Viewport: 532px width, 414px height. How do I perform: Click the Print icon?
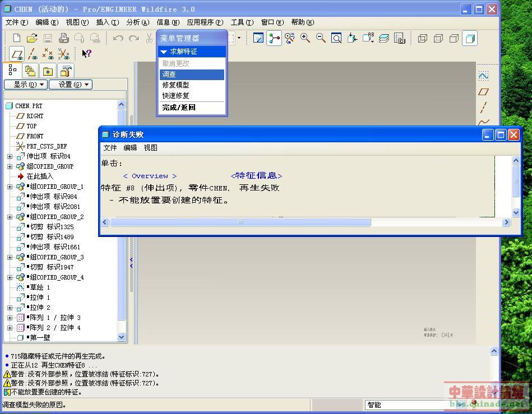click(63, 38)
